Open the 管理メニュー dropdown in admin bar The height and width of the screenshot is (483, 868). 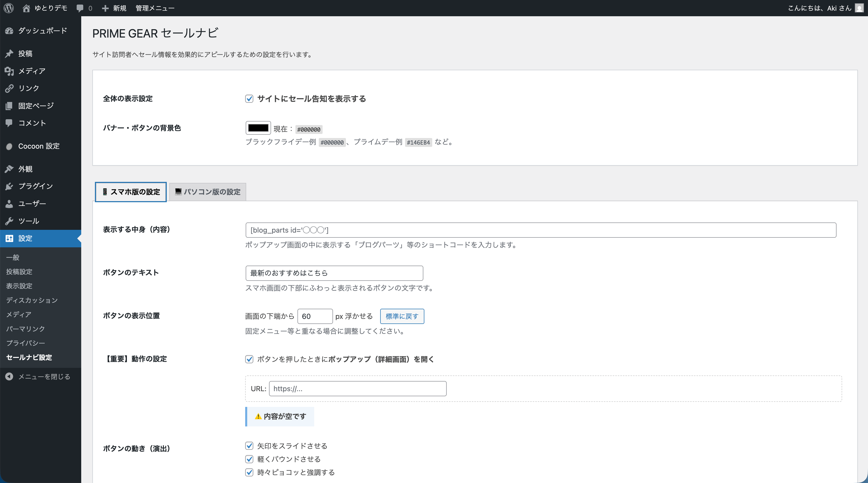click(155, 8)
